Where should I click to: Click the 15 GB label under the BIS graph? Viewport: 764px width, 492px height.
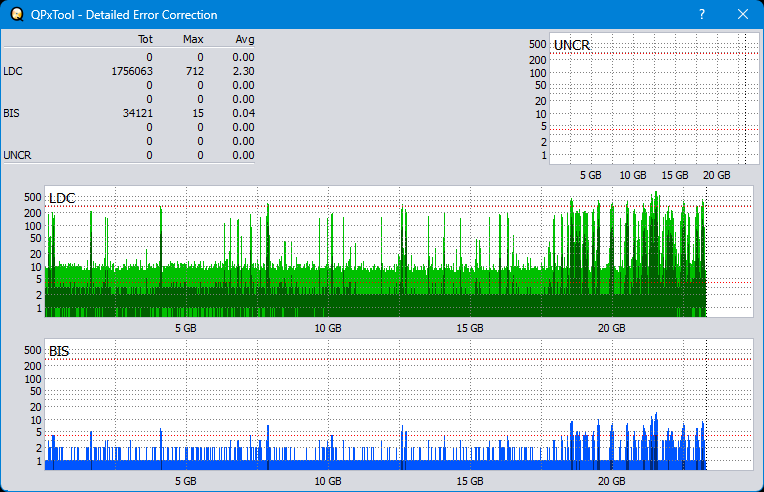[470, 481]
